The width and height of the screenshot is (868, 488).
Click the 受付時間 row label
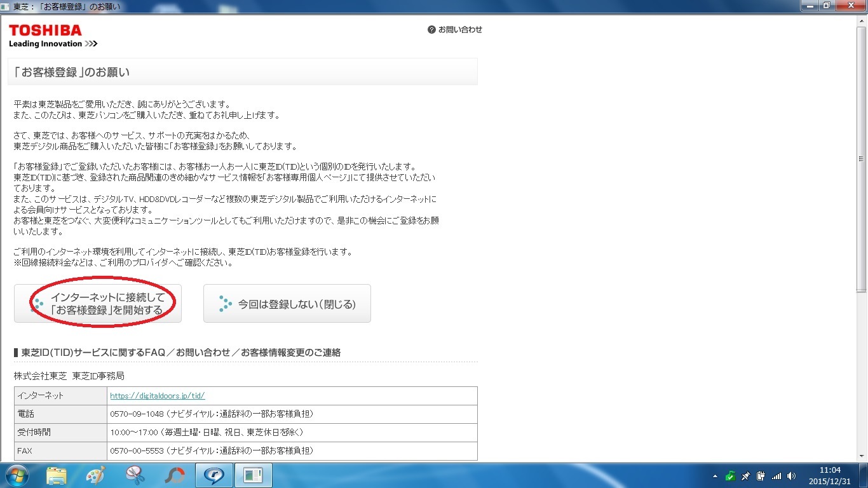point(60,432)
